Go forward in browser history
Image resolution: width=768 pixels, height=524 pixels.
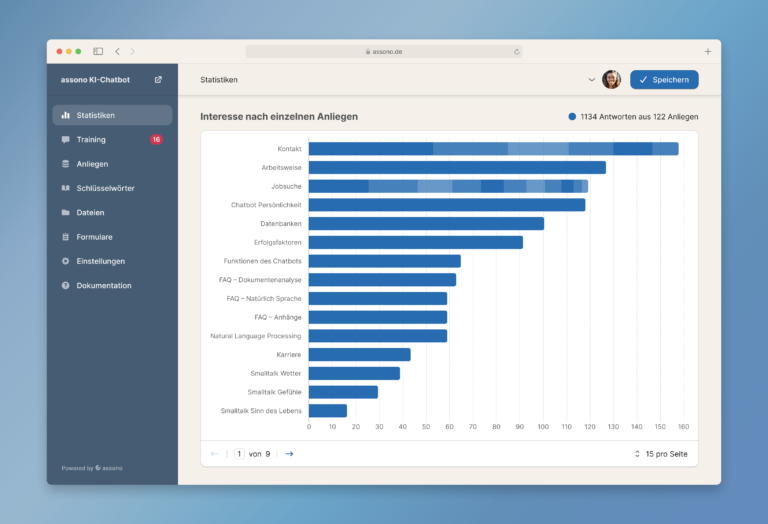click(133, 51)
